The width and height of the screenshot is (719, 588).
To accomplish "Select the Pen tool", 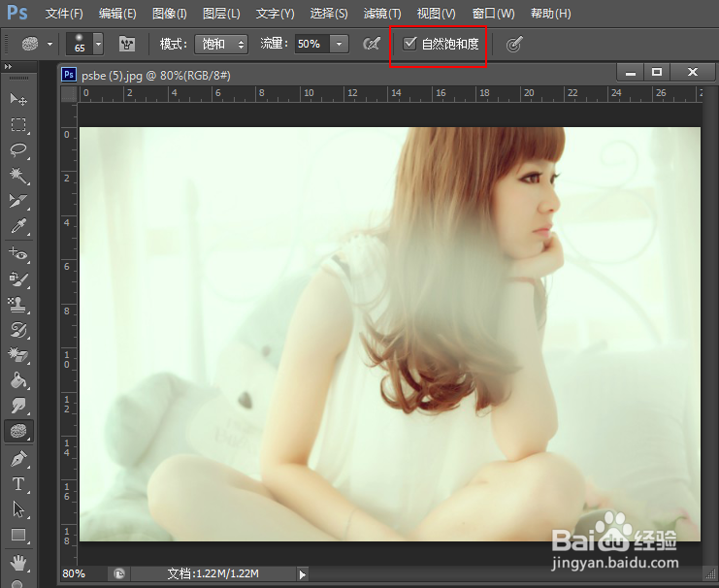I will (18, 458).
